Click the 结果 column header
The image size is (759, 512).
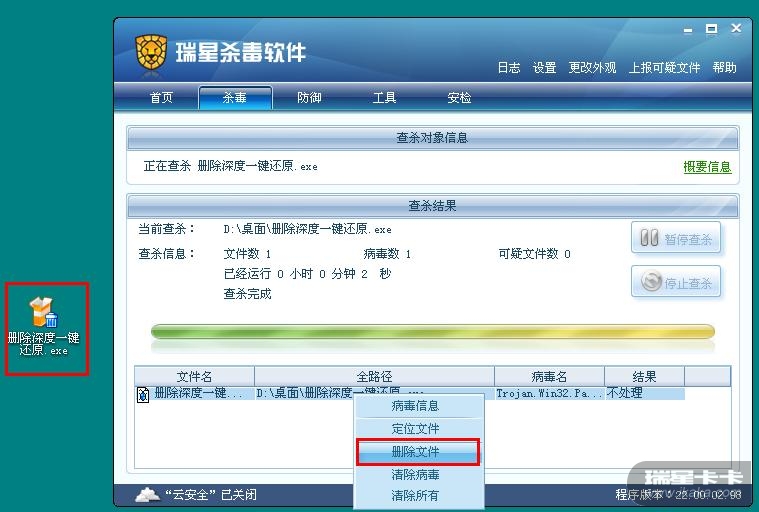coord(644,376)
